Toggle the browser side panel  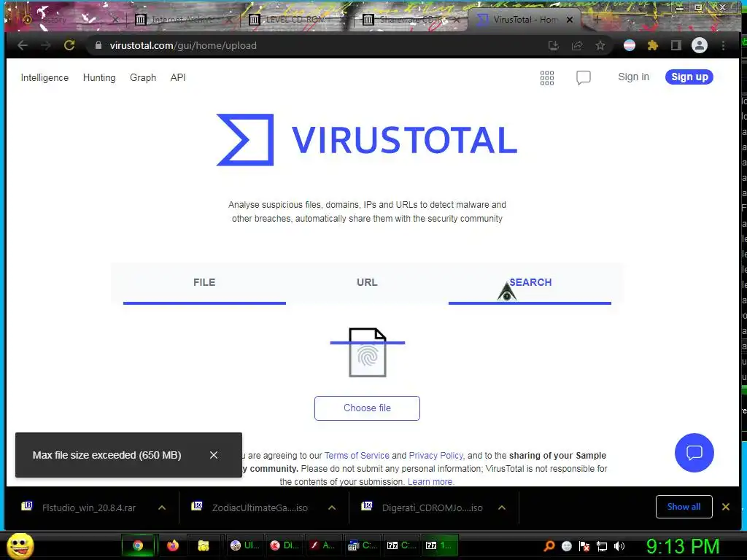[676, 45]
